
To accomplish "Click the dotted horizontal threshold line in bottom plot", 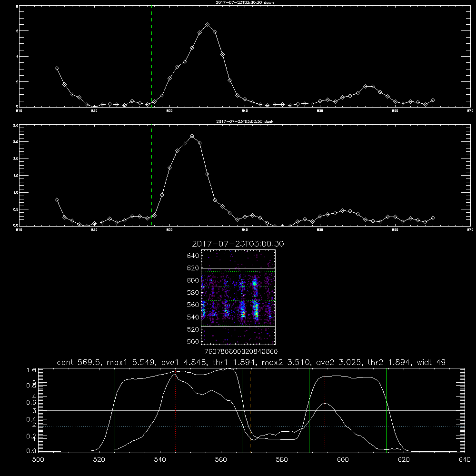I will [251, 426].
